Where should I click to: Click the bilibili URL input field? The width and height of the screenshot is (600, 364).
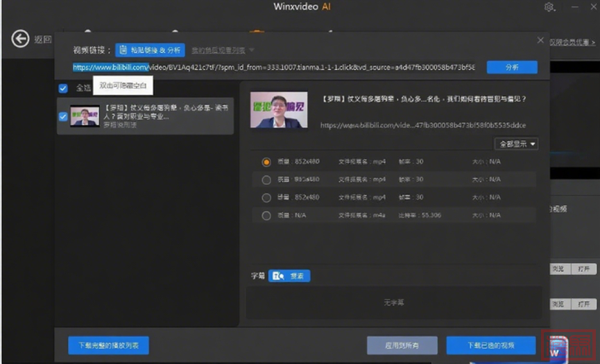tap(273, 67)
